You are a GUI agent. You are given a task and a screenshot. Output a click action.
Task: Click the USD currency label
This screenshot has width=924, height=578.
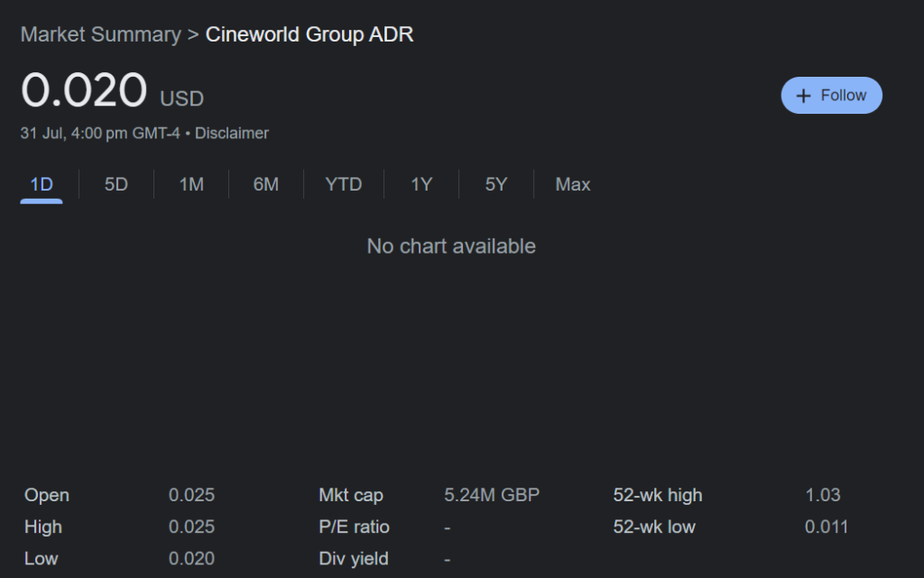182,98
